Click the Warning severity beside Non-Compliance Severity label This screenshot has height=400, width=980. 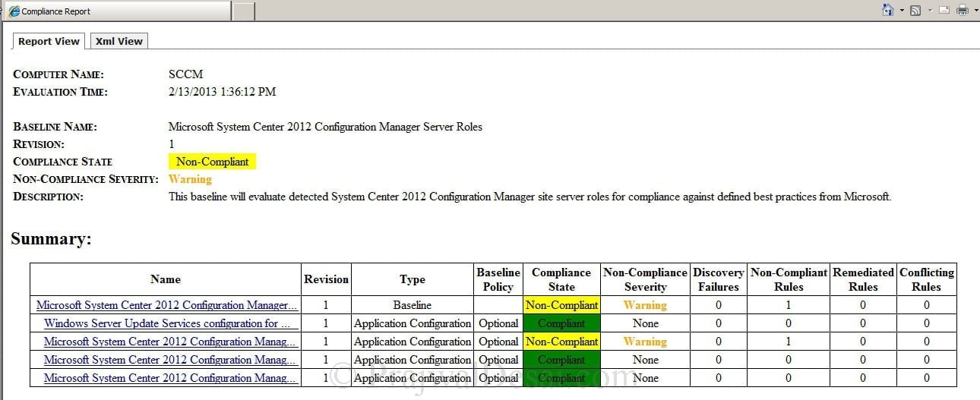tap(190, 179)
